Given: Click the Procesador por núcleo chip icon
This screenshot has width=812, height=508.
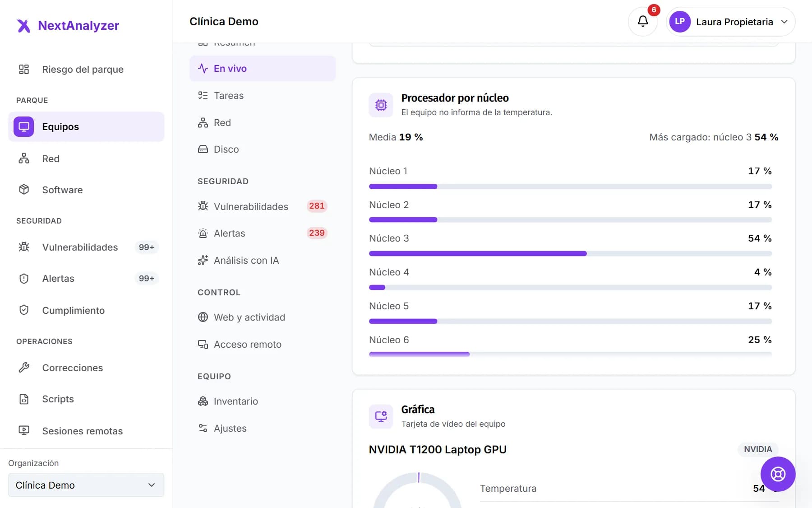Looking at the screenshot, I should click(x=381, y=105).
